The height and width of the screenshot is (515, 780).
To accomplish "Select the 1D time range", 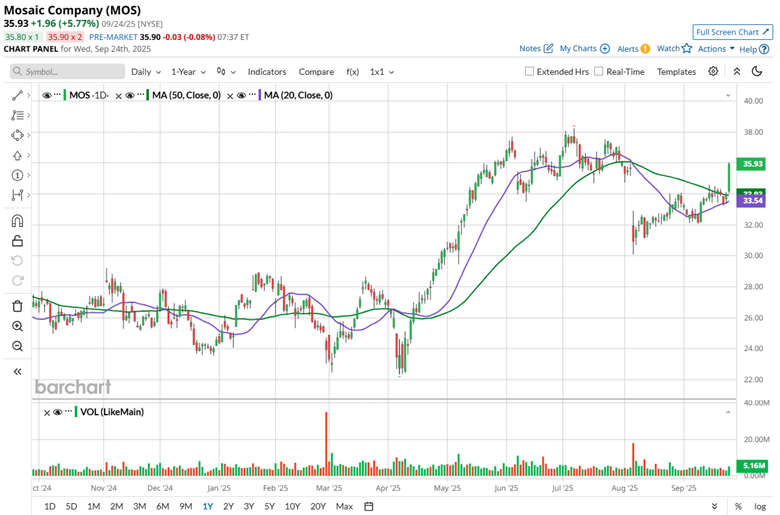I will [50, 506].
